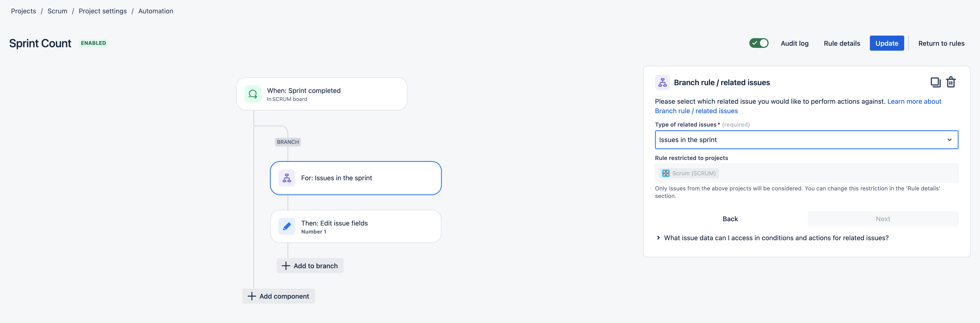Open Automation from the breadcrumb trail
Screen dimensions: 980x323
156,11
